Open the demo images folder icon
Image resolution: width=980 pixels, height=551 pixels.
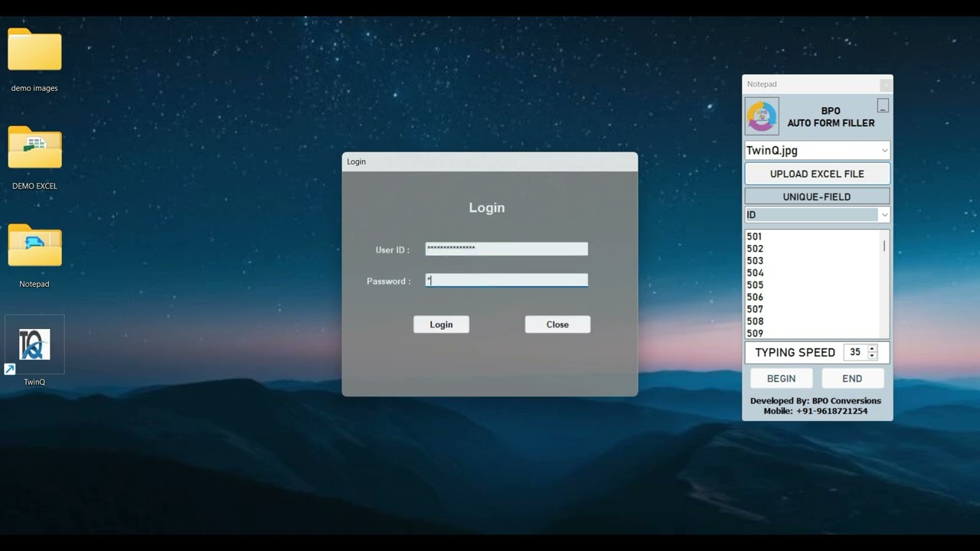[x=34, y=51]
